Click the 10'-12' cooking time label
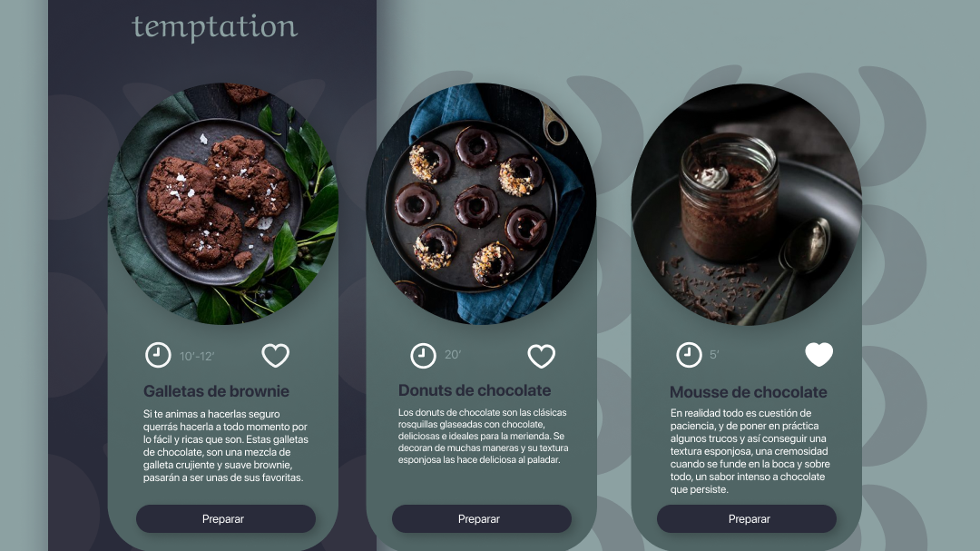This screenshot has height=551, width=980. tap(197, 357)
